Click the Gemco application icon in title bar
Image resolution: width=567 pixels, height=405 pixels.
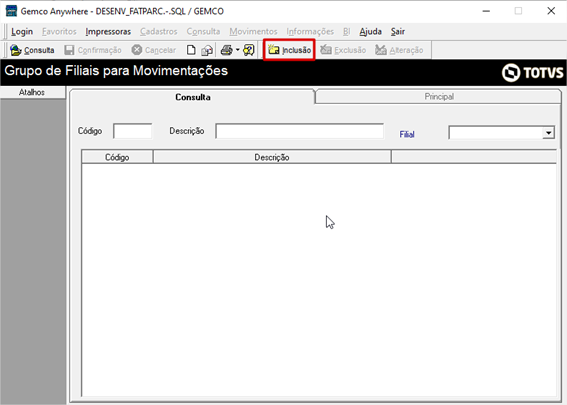pyautogui.click(x=11, y=11)
